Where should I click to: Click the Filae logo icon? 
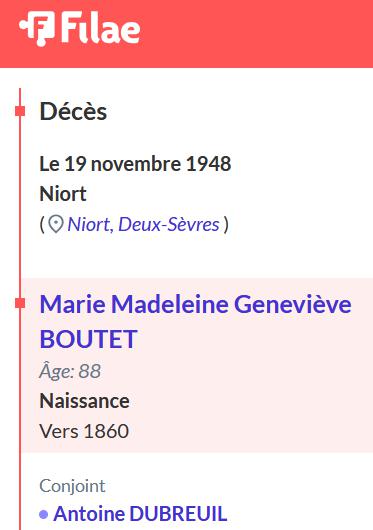pyautogui.click(x=37, y=28)
